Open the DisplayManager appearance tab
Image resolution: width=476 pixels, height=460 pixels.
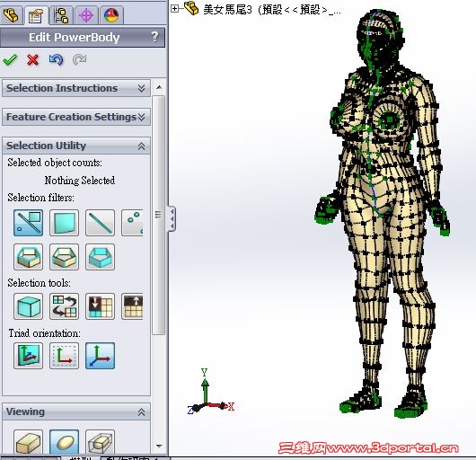111,15
